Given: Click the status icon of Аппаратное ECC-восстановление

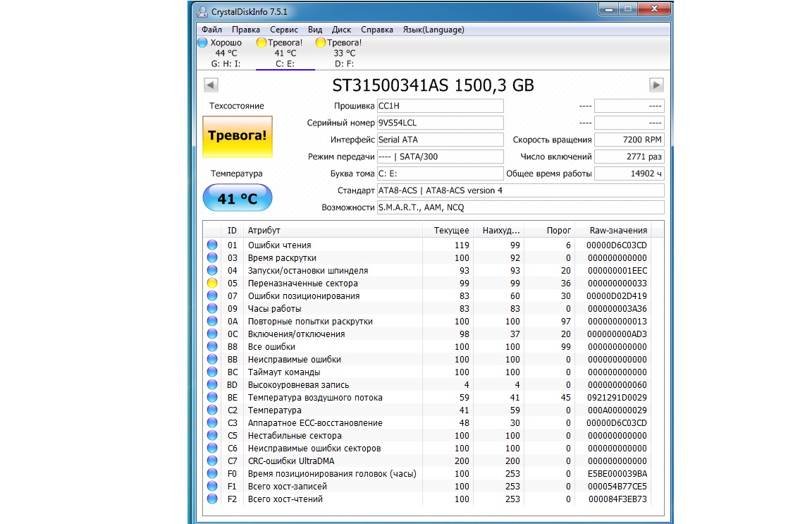Looking at the screenshot, I should point(212,422).
